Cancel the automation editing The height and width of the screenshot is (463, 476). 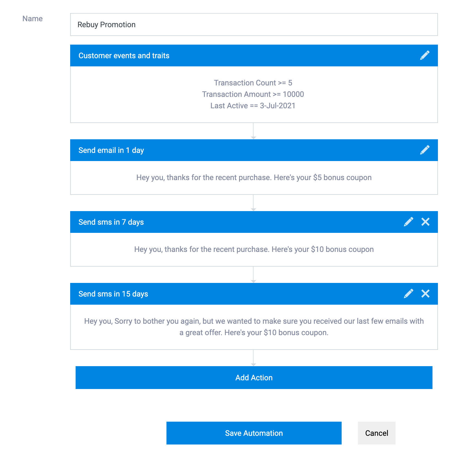(x=376, y=433)
